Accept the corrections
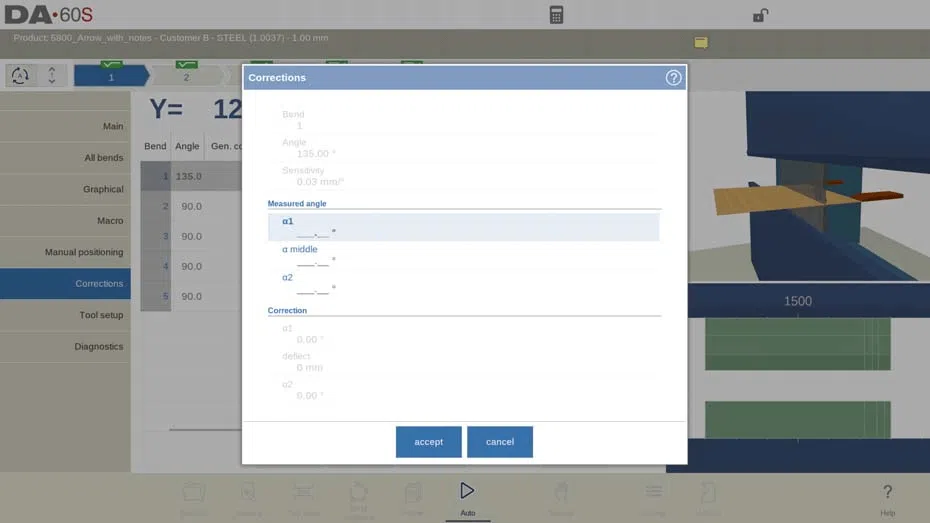The image size is (930, 523). coord(428,442)
